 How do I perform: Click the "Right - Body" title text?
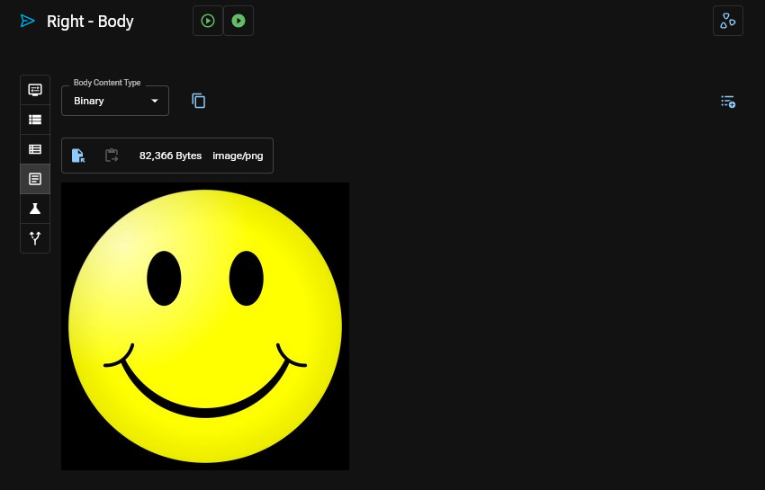pos(90,21)
